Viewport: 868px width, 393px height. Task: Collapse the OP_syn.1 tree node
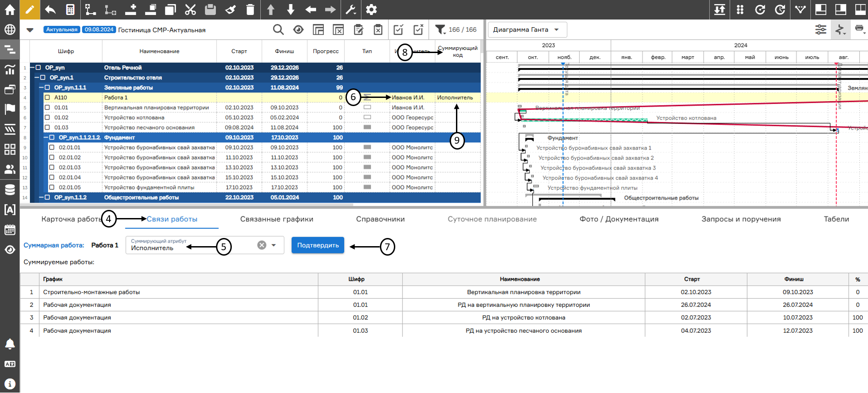coord(37,78)
